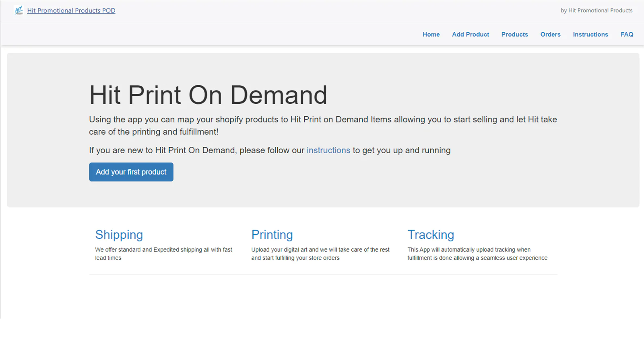The width and height of the screenshot is (644, 362).
Task: Click the 'If you are new' sentence text
Action: tap(270, 150)
